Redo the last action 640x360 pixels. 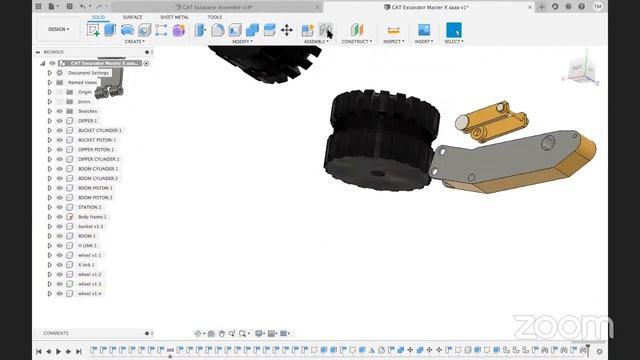[99, 7]
